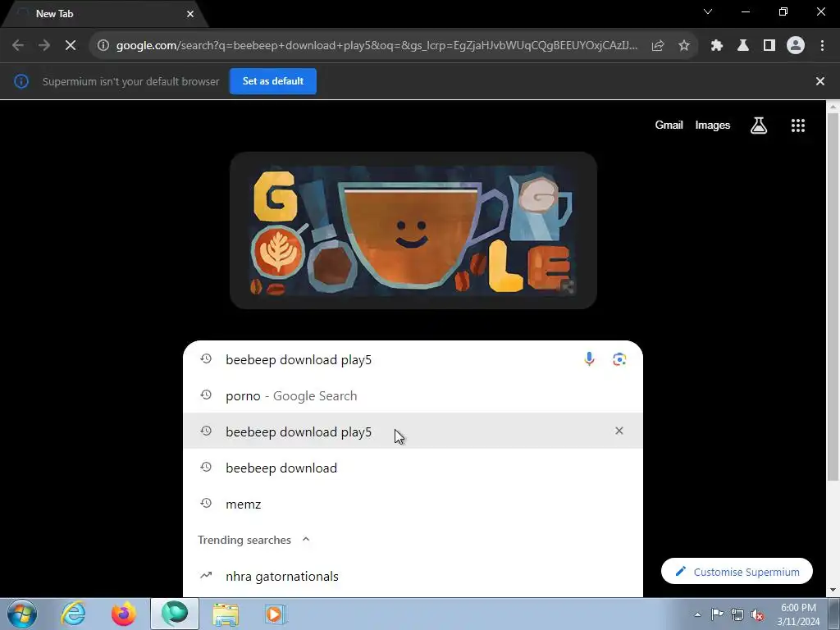Open the toolbar flask experiments icon
This screenshot has width=840, height=630.
(743, 46)
